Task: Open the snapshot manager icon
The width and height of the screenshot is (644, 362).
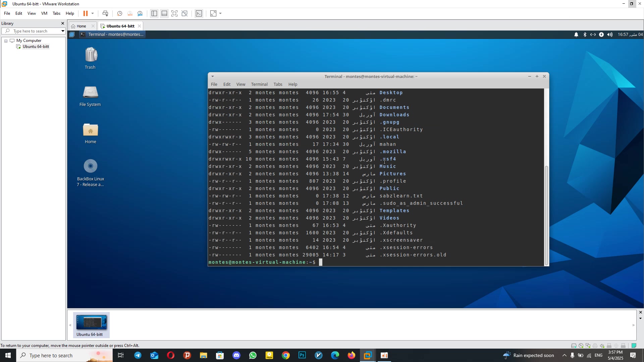Action: 140,13
